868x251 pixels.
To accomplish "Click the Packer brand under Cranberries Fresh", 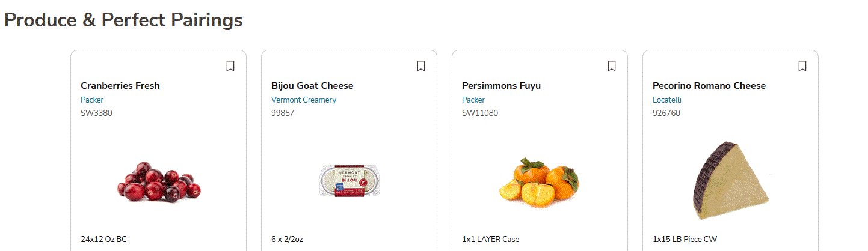I will tap(92, 100).
